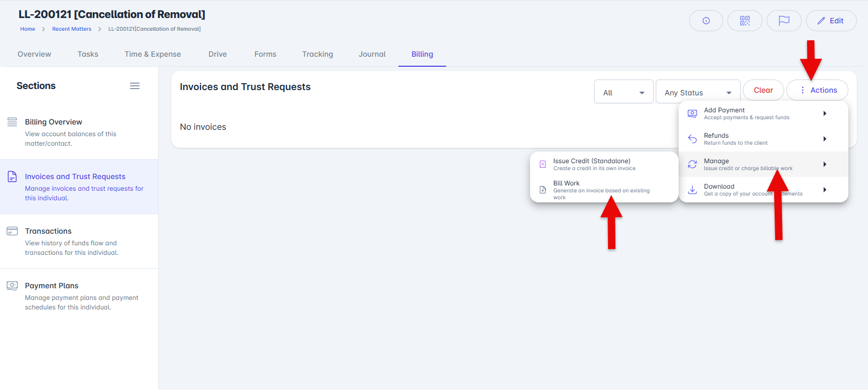Click the Transactions card icon
The image size is (868, 390).
click(12, 231)
